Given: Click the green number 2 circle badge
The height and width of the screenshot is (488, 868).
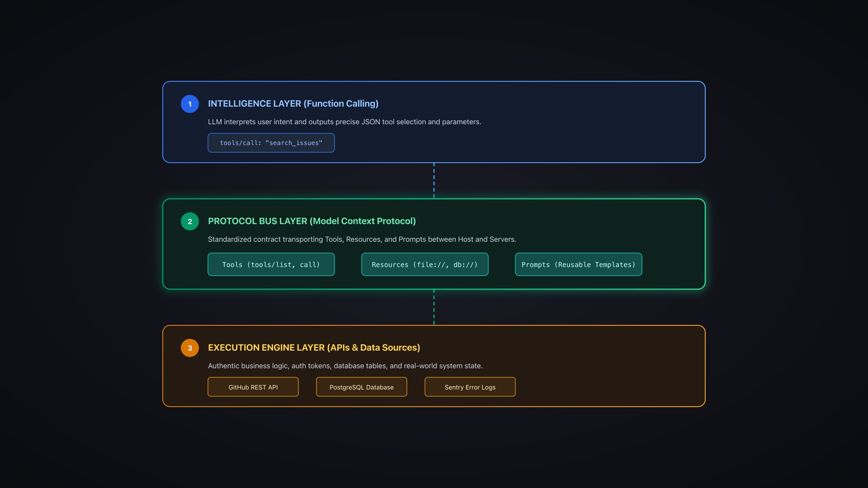Looking at the screenshot, I should (x=190, y=221).
